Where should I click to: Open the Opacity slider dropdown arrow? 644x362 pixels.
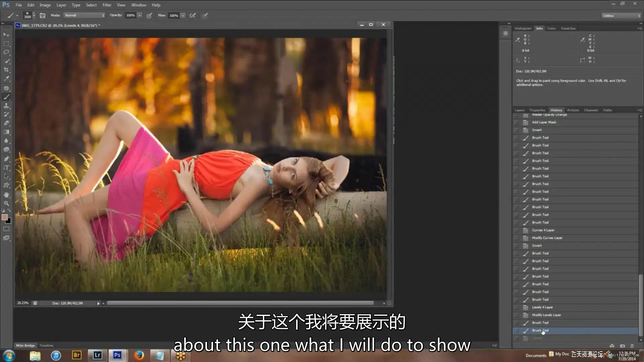point(140,15)
